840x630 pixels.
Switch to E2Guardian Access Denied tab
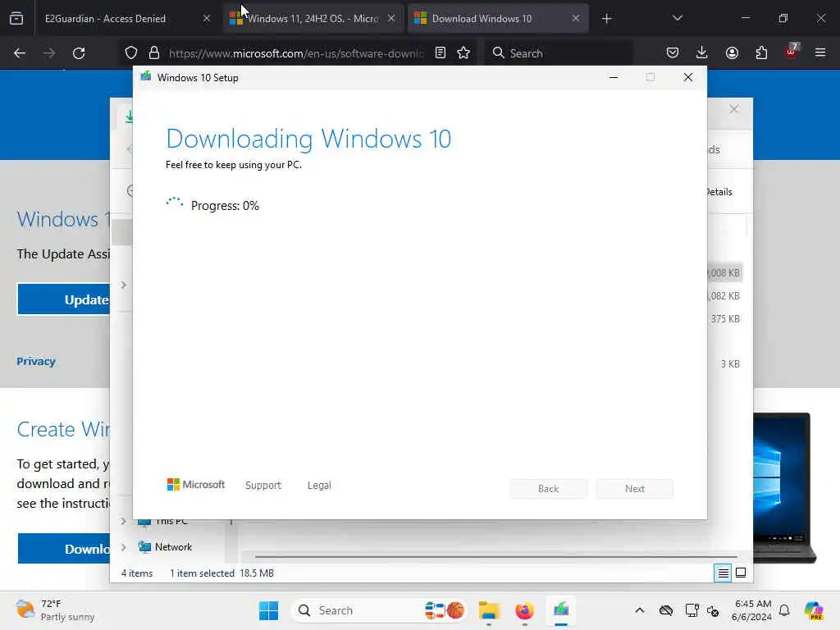pyautogui.click(x=105, y=18)
